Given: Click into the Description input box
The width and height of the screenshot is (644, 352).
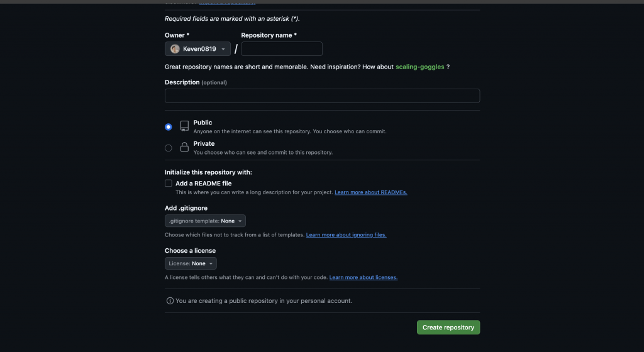Looking at the screenshot, I should click(322, 96).
